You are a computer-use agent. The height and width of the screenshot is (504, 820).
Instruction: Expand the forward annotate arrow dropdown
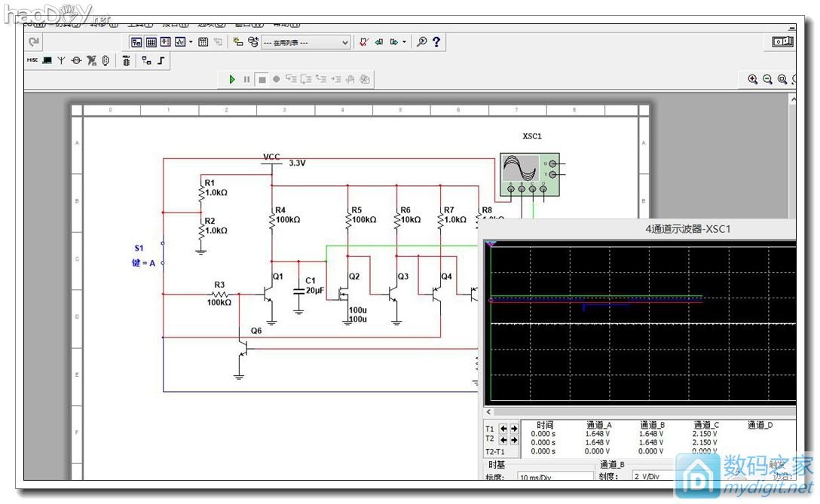(405, 42)
